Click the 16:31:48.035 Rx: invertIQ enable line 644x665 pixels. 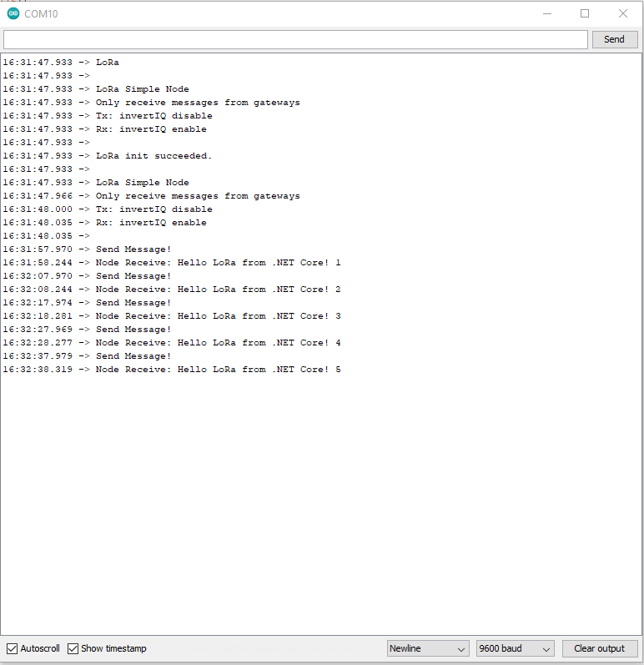150,223
